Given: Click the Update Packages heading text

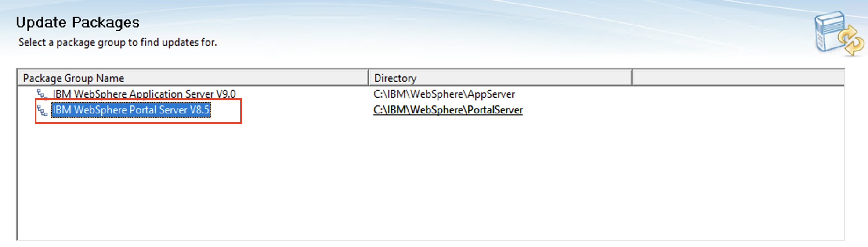Looking at the screenshot, I should [x=77, y=22].
